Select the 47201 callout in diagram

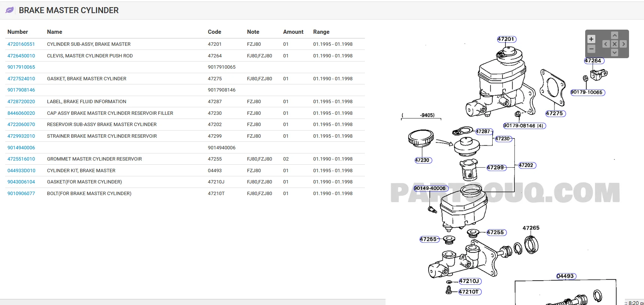(x=506, y=39)
